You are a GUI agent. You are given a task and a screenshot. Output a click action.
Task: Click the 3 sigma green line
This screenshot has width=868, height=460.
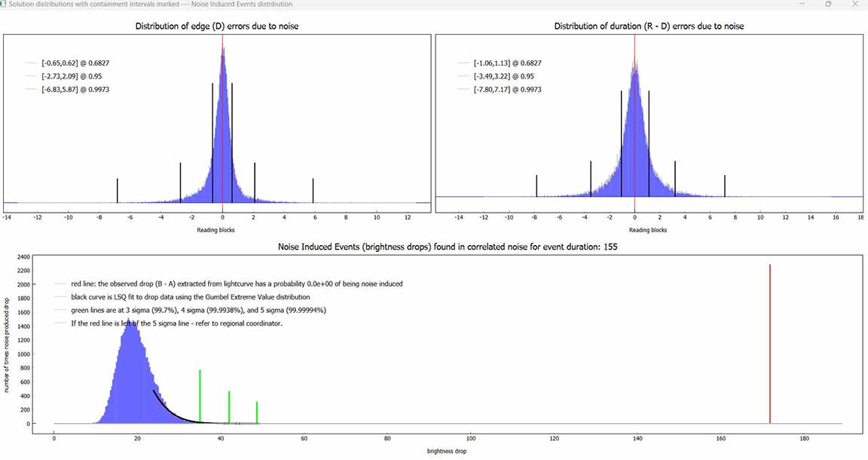point(200,396)
